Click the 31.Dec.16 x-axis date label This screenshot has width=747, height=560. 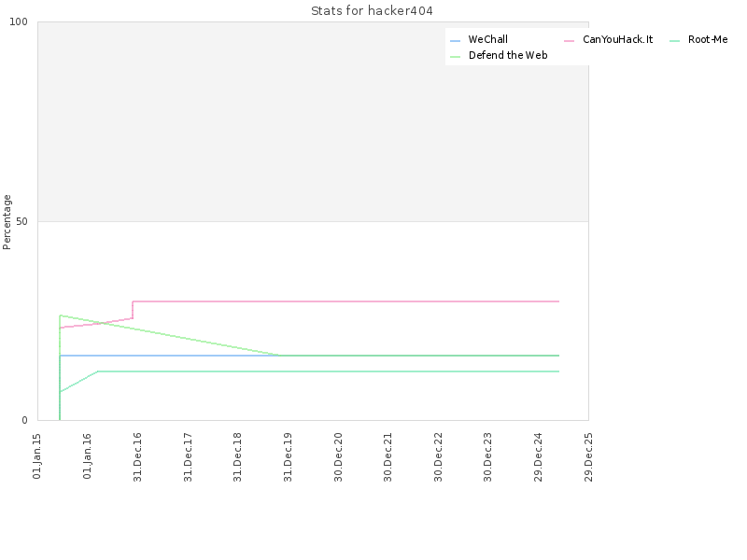coord(137,457)
